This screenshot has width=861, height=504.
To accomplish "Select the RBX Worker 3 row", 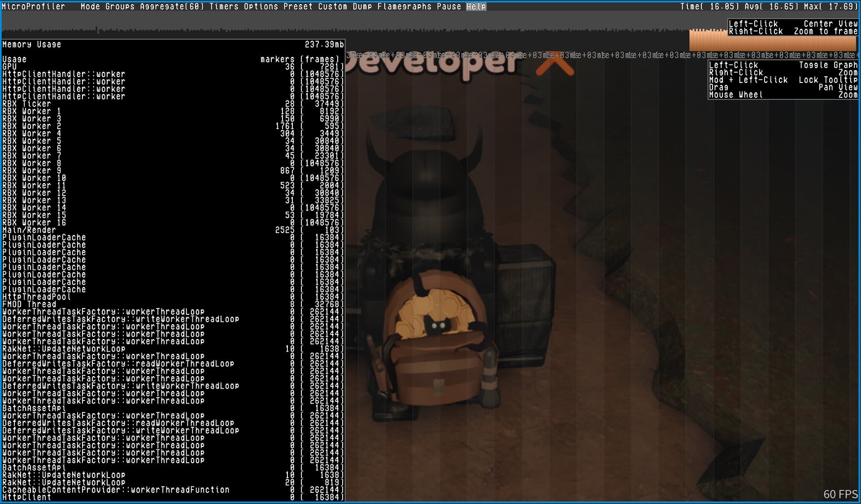I will pos(173,118).
